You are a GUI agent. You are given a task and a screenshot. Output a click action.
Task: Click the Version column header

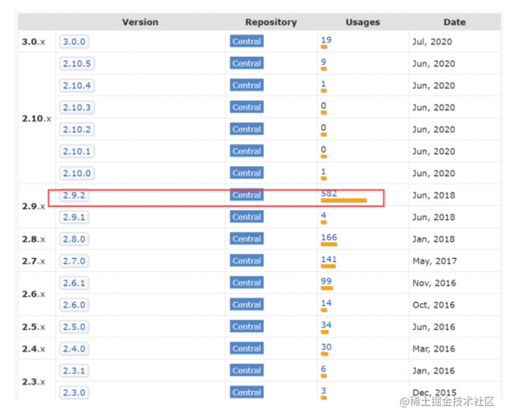[x=140, y=22]
